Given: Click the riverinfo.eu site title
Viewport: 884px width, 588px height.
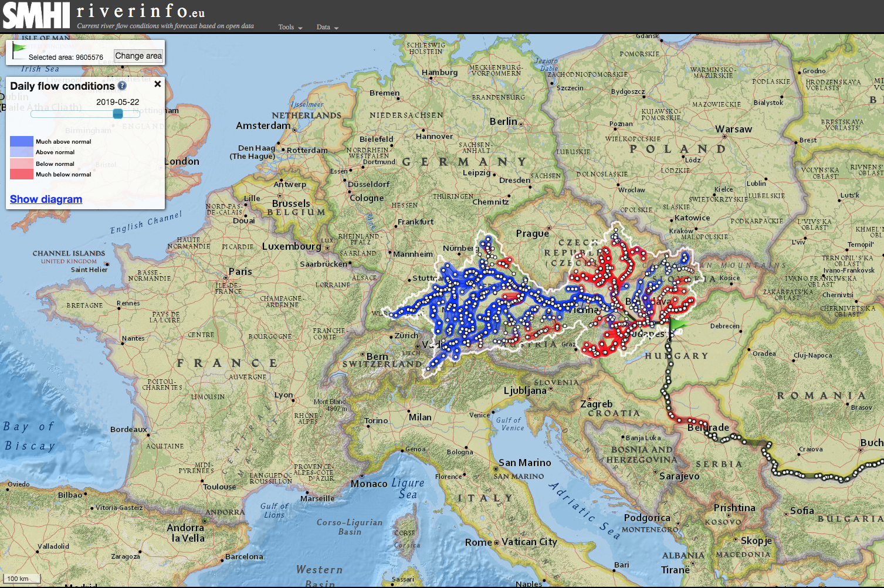Looking at the screenshot, I should pos(141,11).
